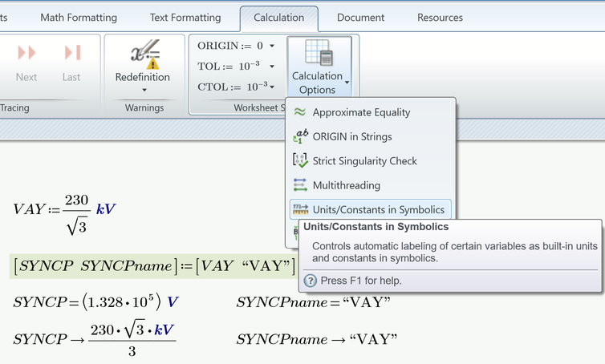605x364 pixels.
Task: Toggle Approximate Equality option
Action: click(x=370, y=112)
